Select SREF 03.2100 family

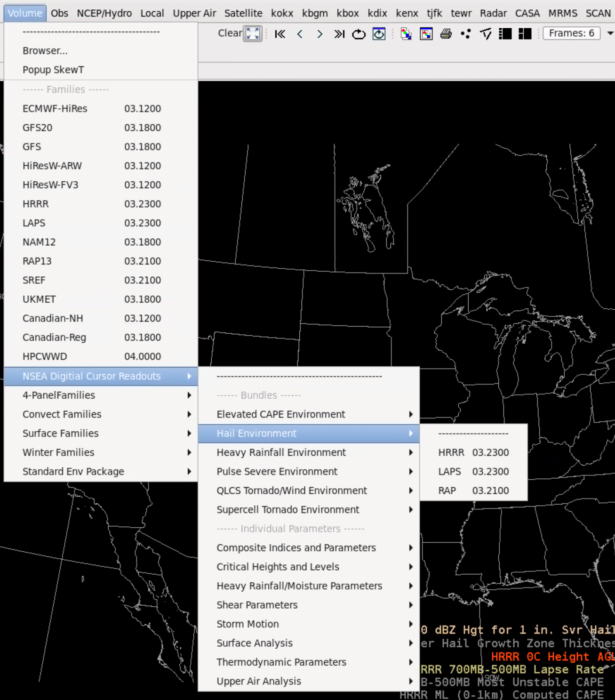click(x=101, y=280)
